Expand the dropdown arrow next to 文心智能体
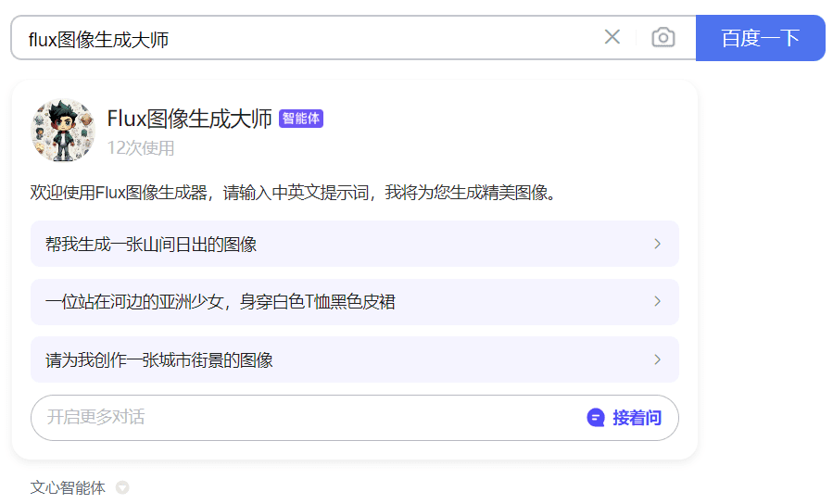833x504 pixels. click(x=122, y=487)
